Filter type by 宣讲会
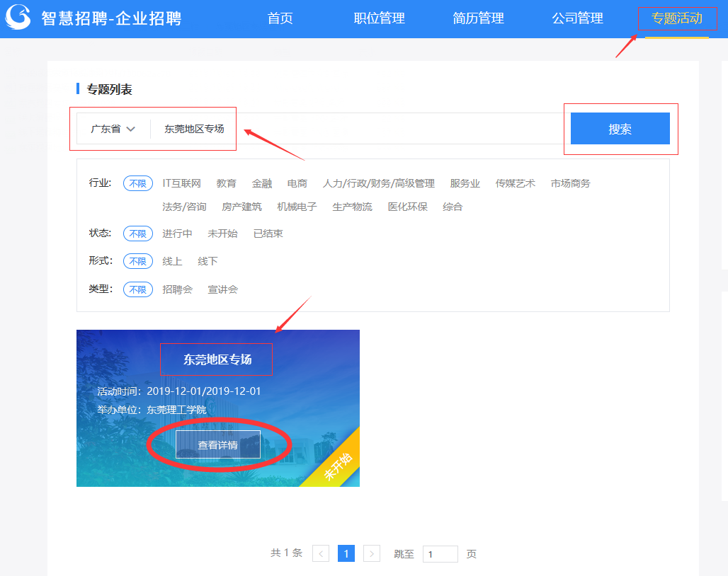Viewport: 728px width, 576px height. click(222, 289)
